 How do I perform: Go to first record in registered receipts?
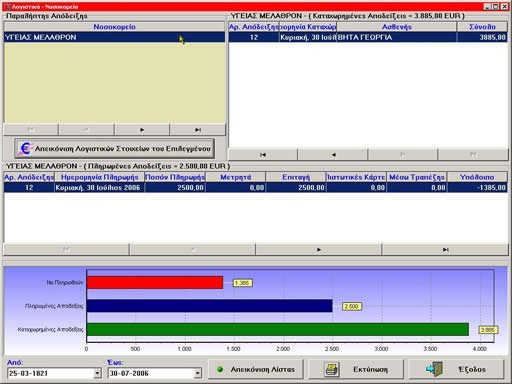[x=263, y=155]
